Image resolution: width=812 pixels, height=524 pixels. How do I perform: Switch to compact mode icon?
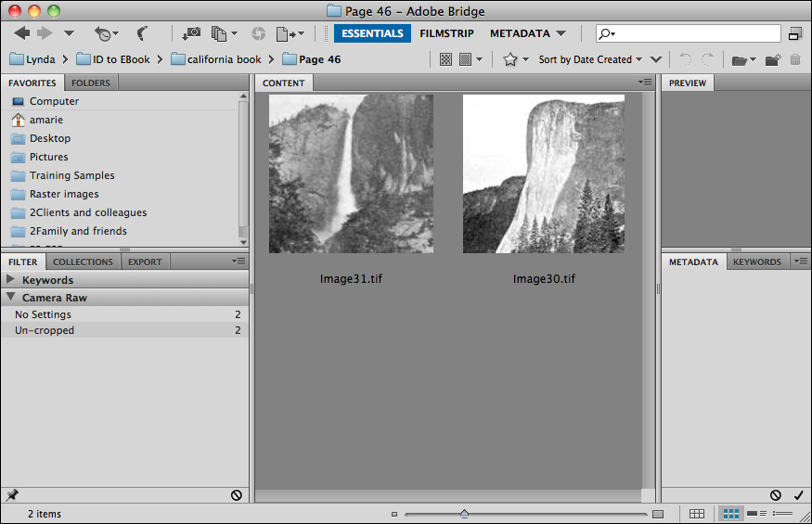click(795, 33)
